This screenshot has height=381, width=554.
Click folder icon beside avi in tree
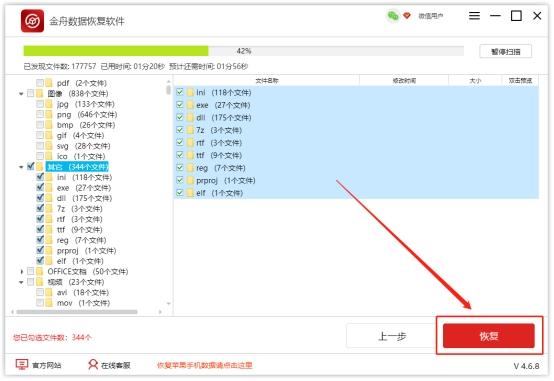(x=49, y=292)
